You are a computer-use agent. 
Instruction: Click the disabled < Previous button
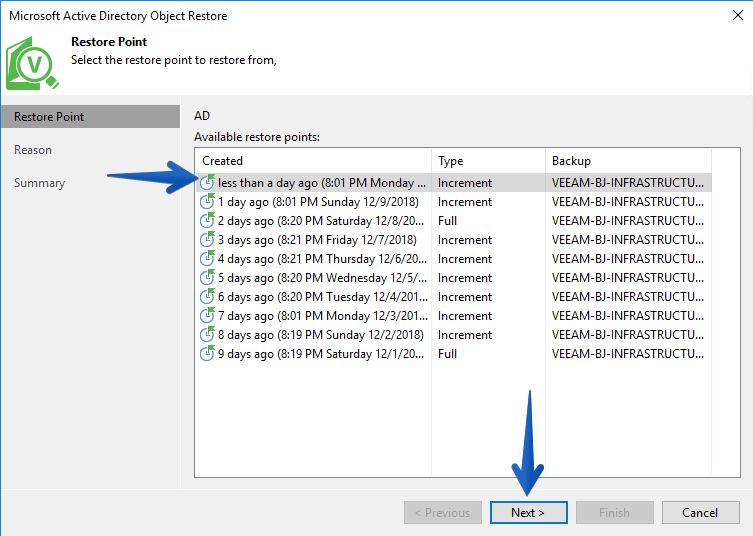443,512
